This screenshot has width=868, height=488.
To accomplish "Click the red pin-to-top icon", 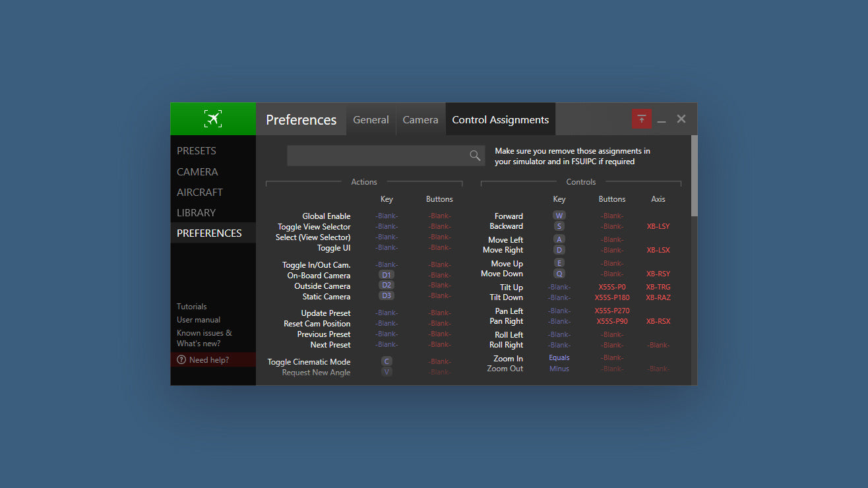I will click(641, 119).
